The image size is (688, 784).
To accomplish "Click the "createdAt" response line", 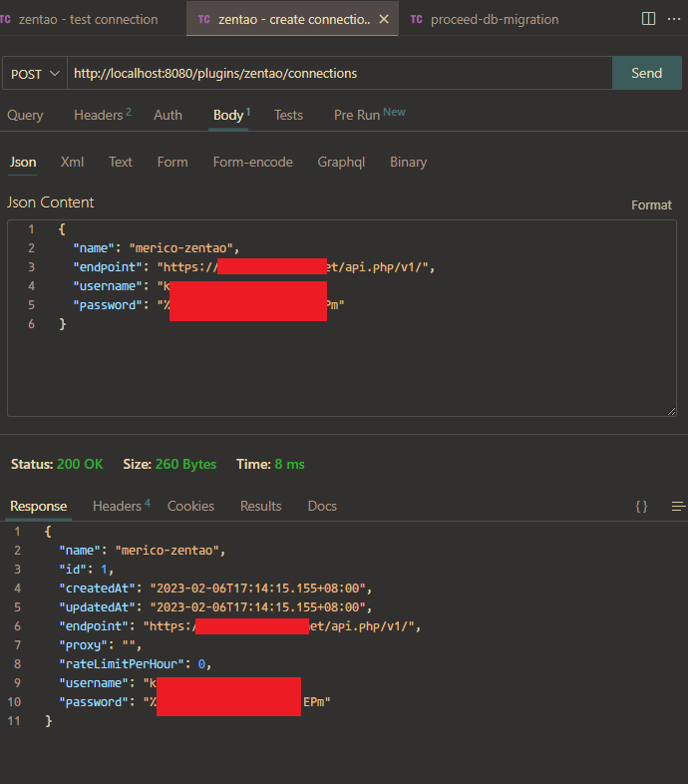I will [215, 588].
